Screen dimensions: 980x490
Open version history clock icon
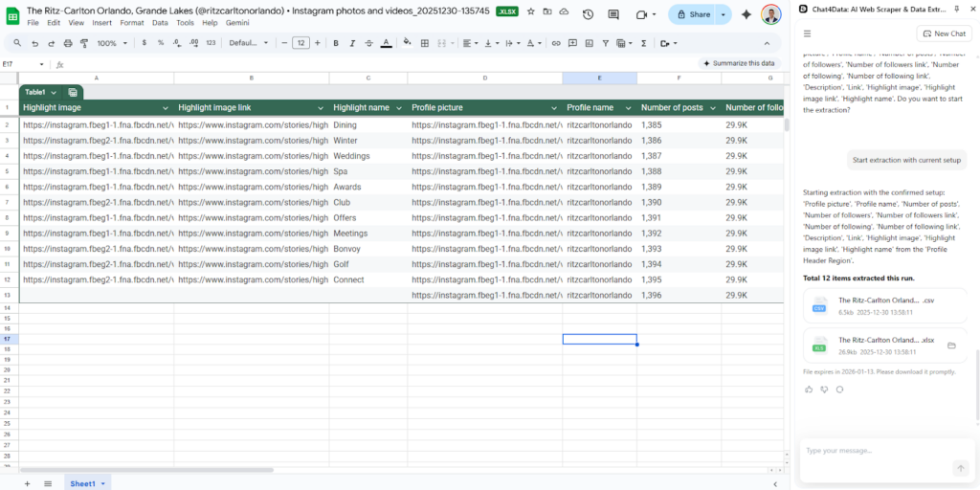pos(587,14)
